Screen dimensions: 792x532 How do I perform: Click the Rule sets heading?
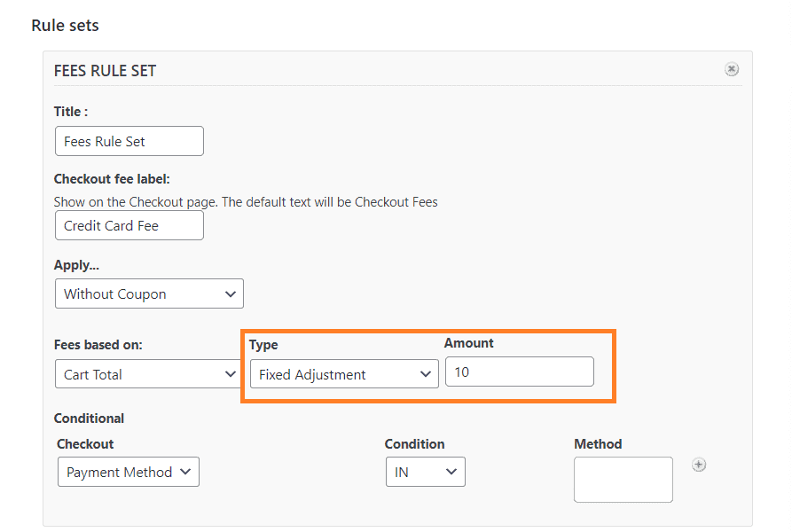point(65,25)
